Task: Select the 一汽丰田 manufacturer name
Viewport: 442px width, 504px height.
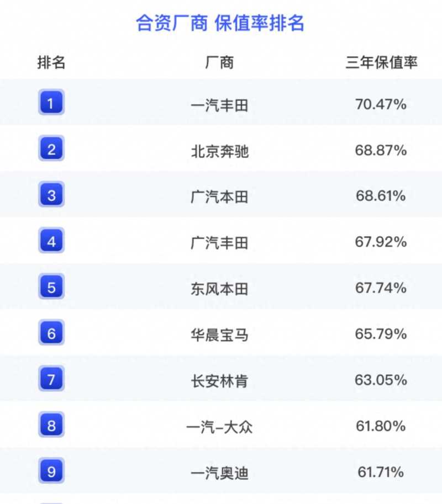Action: [219, 105]
